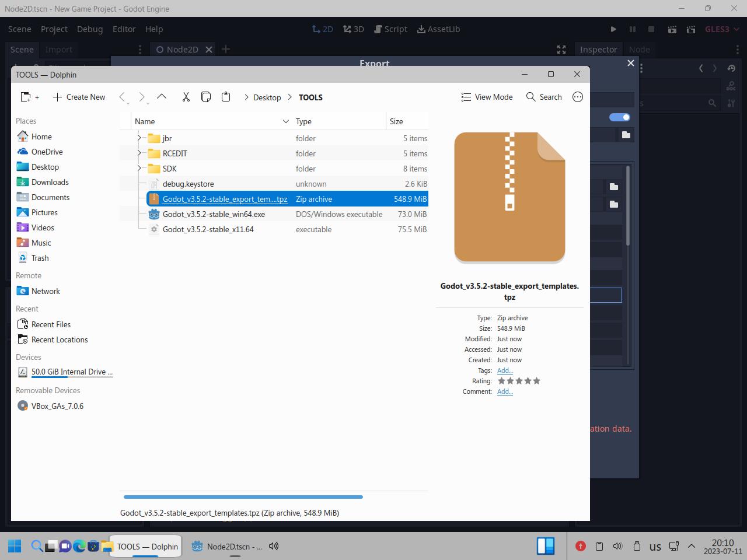
Task: Open the GLES3 renderer dropdown
Action: click(722, 29)
